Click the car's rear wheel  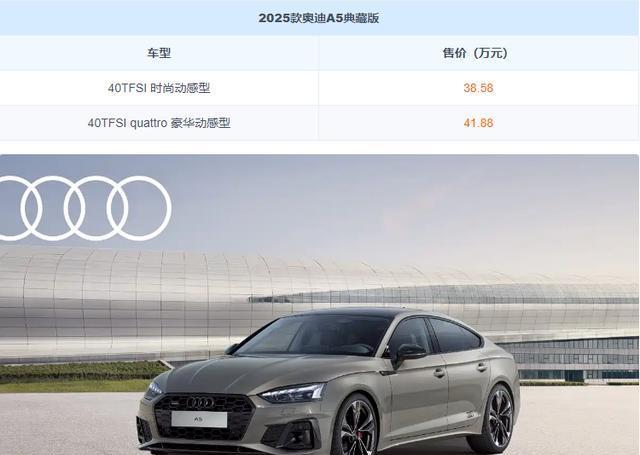tap(494, 418)
